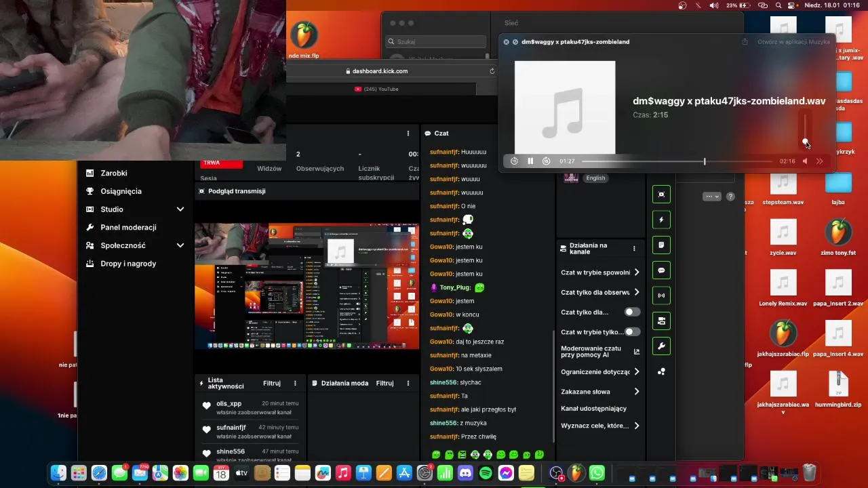Click the share icon in Quick Look window
Screen dimensions: 868x488
tap(745, 41)
